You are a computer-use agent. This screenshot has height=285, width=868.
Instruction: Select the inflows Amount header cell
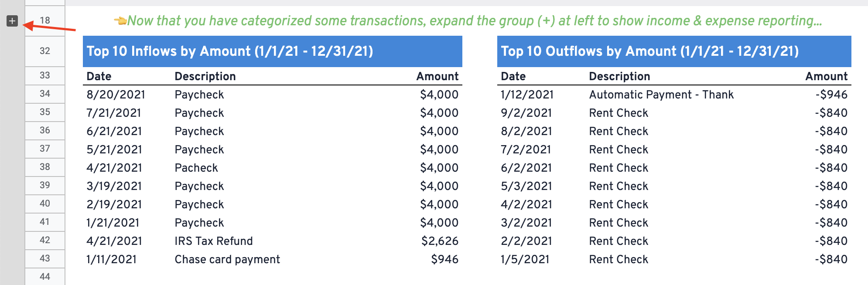(437, 76)
